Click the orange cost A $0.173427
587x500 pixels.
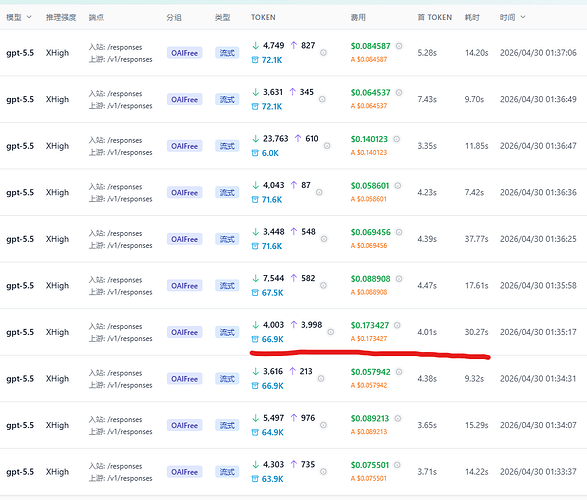[369, 339]
